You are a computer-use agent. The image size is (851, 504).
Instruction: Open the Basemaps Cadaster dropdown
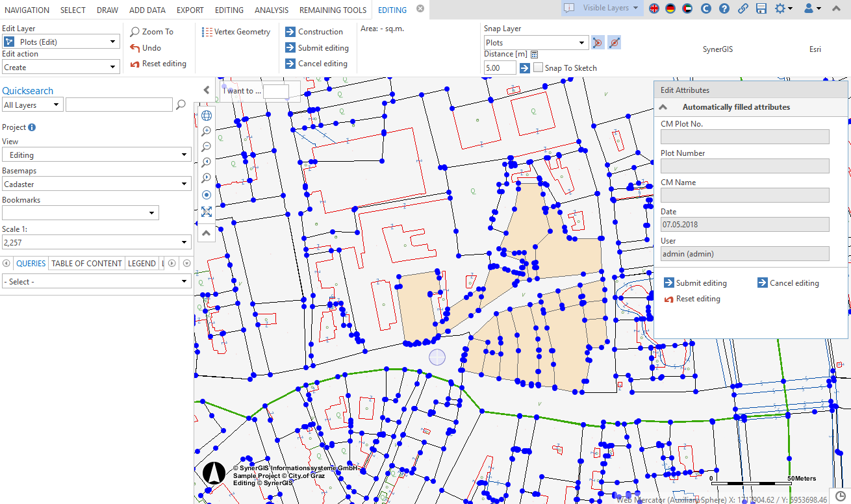[x=96, y=184]
